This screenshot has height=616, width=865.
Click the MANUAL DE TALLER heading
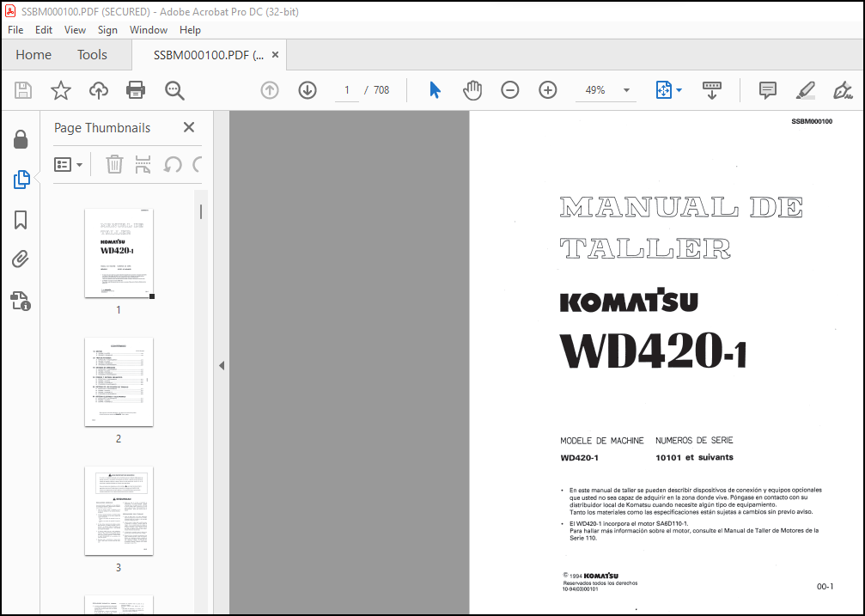click(x=680, y=228)
